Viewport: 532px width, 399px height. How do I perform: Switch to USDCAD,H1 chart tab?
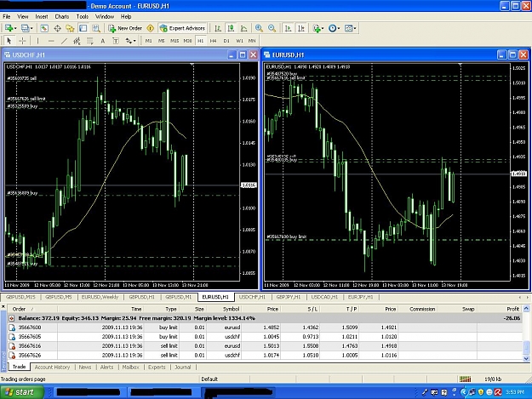pyautogui.click(x=324, y=297)
